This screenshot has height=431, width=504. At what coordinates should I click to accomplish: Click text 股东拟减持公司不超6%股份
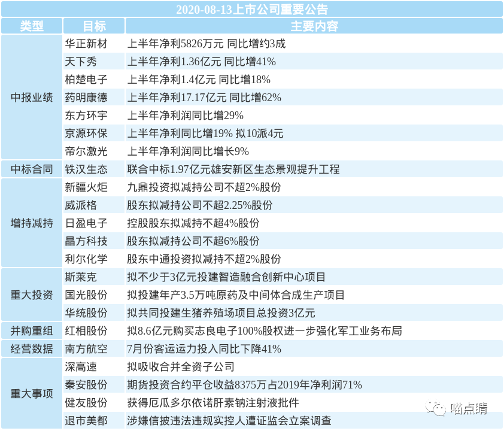coord(193,241)
